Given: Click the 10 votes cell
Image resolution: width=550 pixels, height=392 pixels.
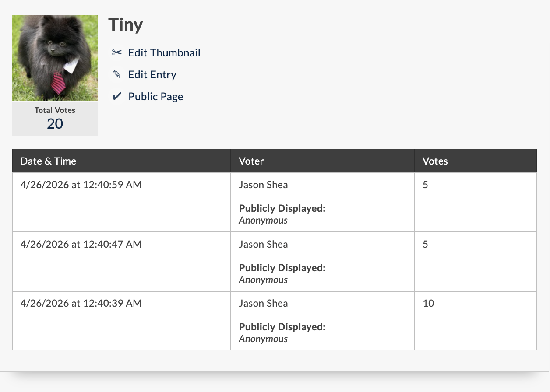Looking at the screenshot, I should (x=475, y=321).
